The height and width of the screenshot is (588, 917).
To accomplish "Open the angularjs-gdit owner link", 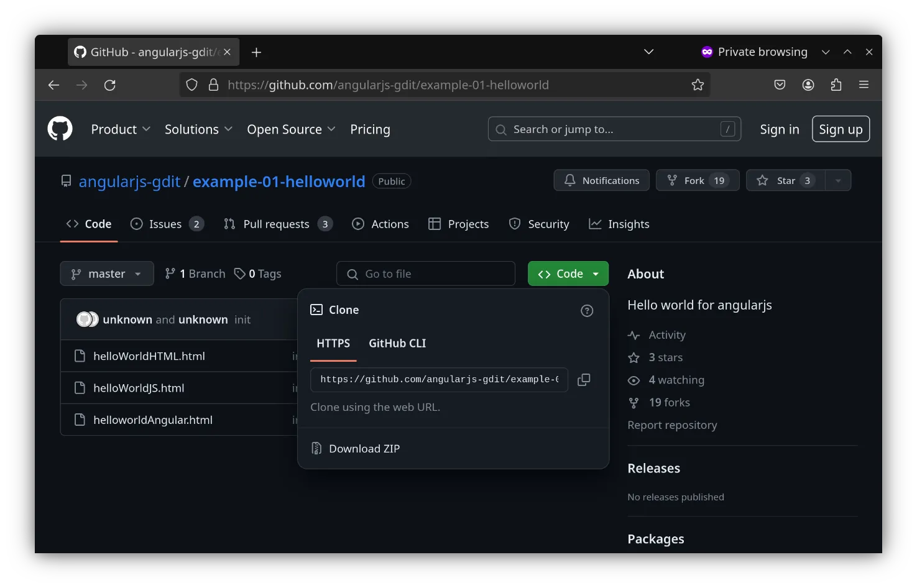I will [x=129, y=181].
